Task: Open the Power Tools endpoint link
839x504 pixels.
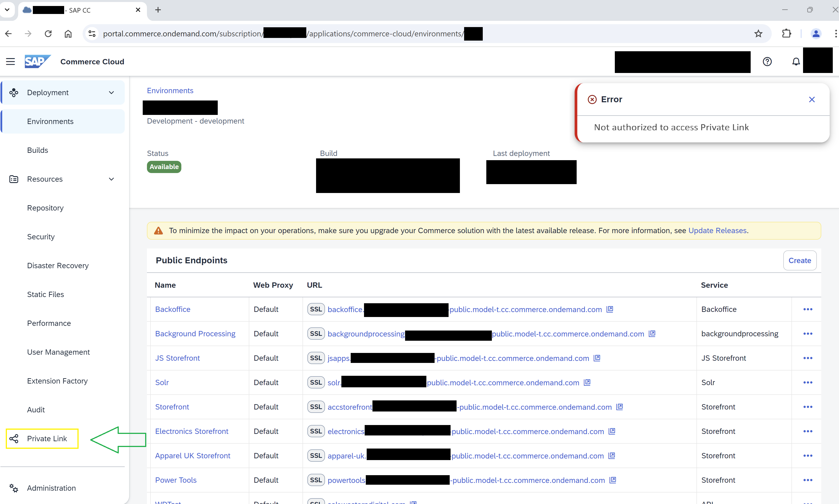Action: point(176,480)
